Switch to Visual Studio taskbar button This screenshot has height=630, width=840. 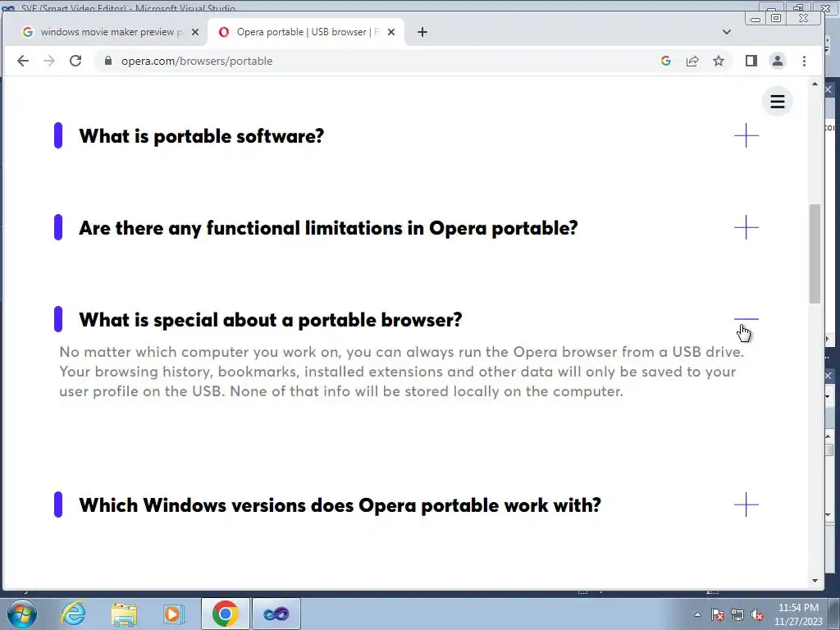(x=276, y=614)
